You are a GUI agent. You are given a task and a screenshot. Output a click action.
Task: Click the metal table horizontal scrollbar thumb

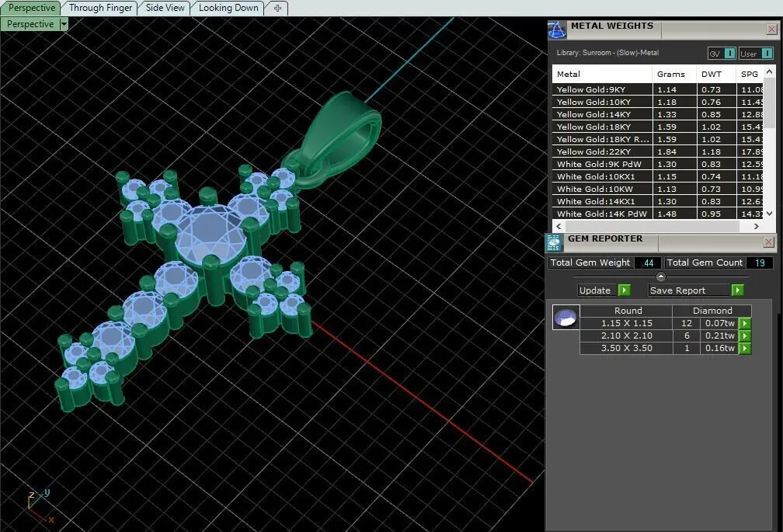click(652, 226)
